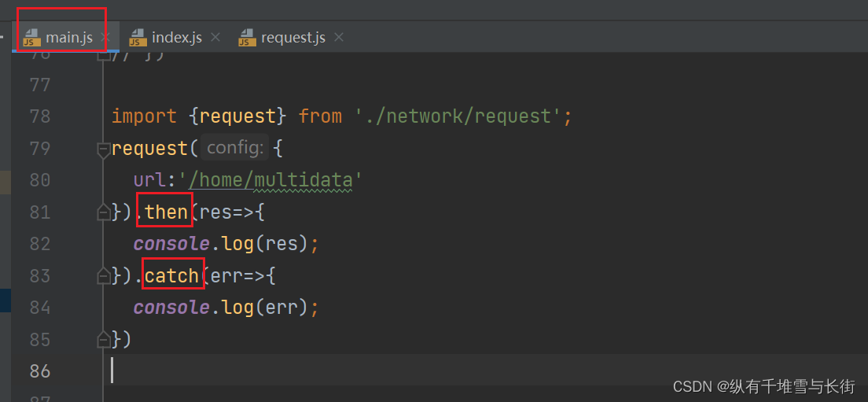Click the 'catch' method call

click(x=171, y=276)
